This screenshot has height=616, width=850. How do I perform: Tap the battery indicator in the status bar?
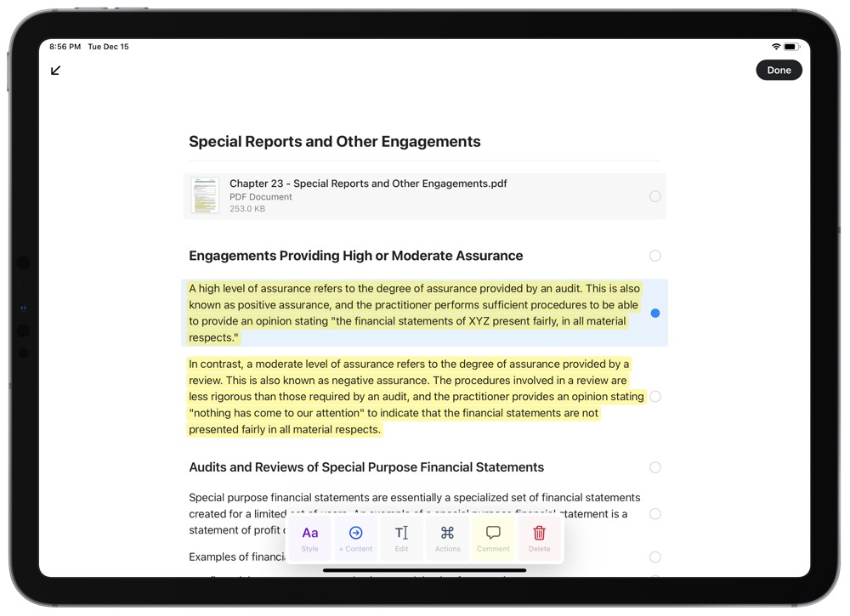point(793,46)
